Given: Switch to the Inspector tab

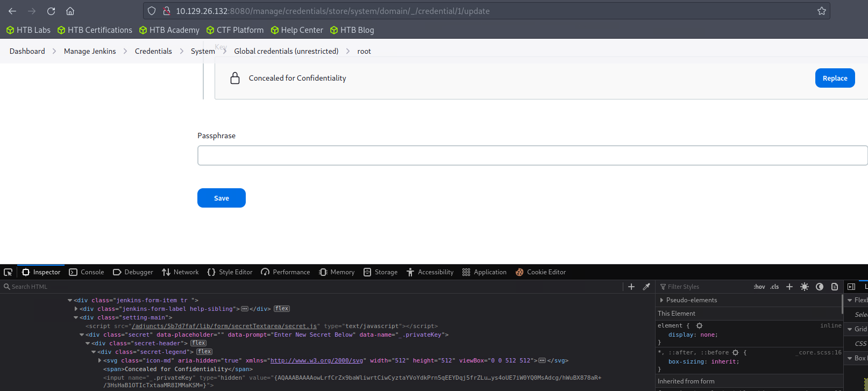Looking at the screenshot, I should (x=41, y=272).
